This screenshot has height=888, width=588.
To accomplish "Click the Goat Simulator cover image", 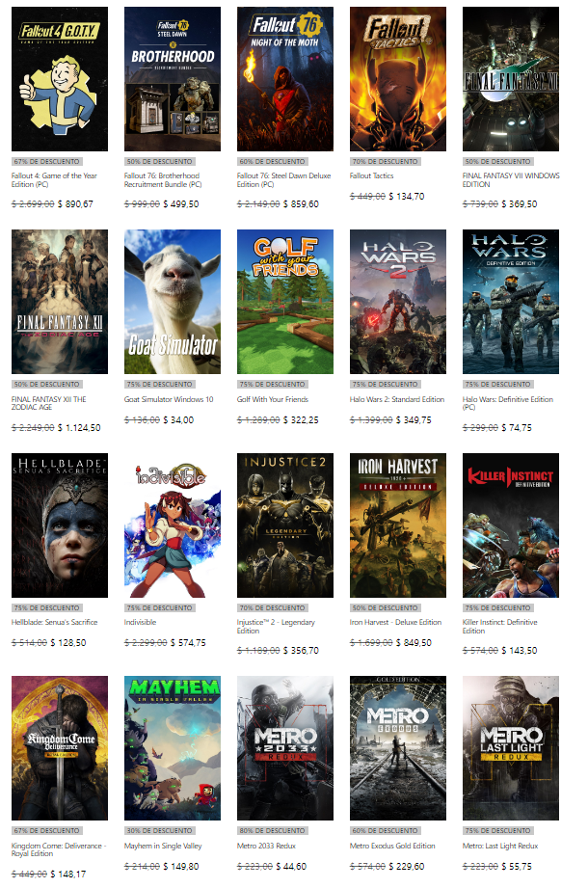I will [x=173, y=302].
